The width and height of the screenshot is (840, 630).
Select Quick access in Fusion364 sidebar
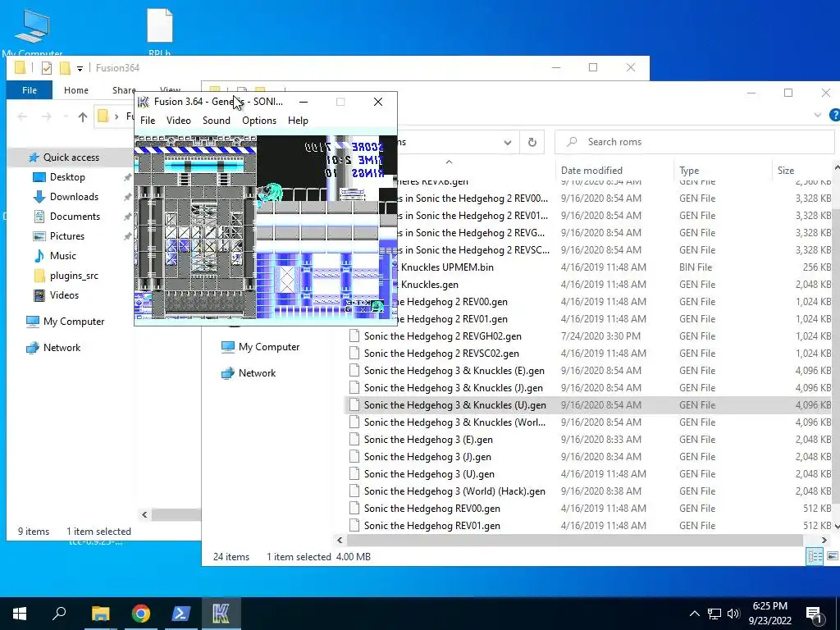click(x=71, y=157)
